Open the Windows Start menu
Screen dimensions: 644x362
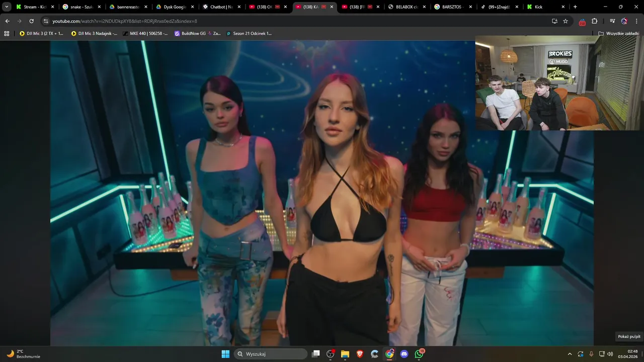click(x=225, y=354)
